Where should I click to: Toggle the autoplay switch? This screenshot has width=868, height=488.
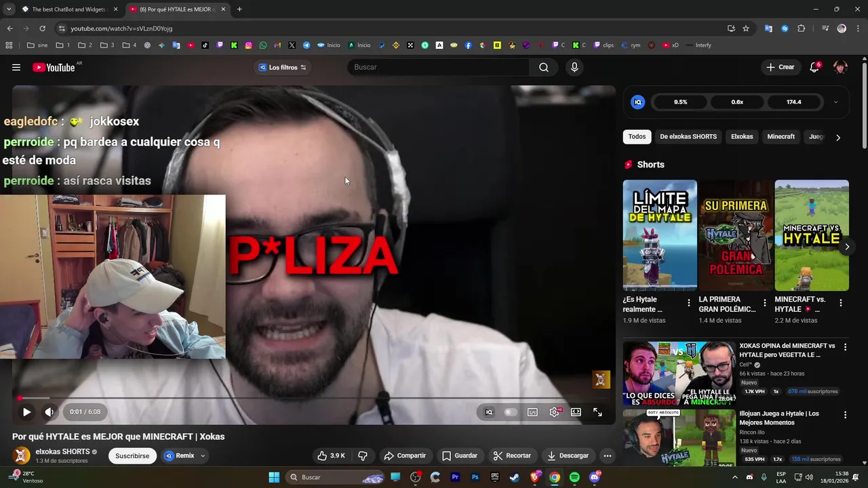511,411
